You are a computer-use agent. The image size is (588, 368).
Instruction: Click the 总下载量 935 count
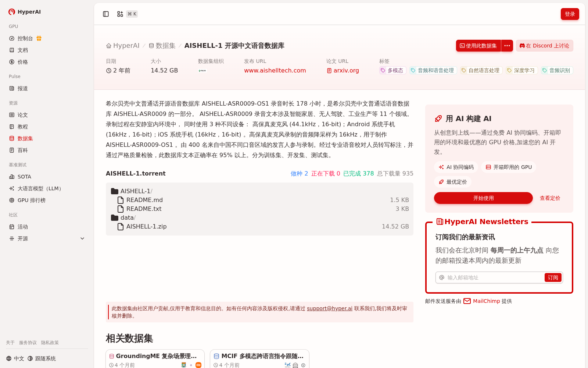click(395, 174)
